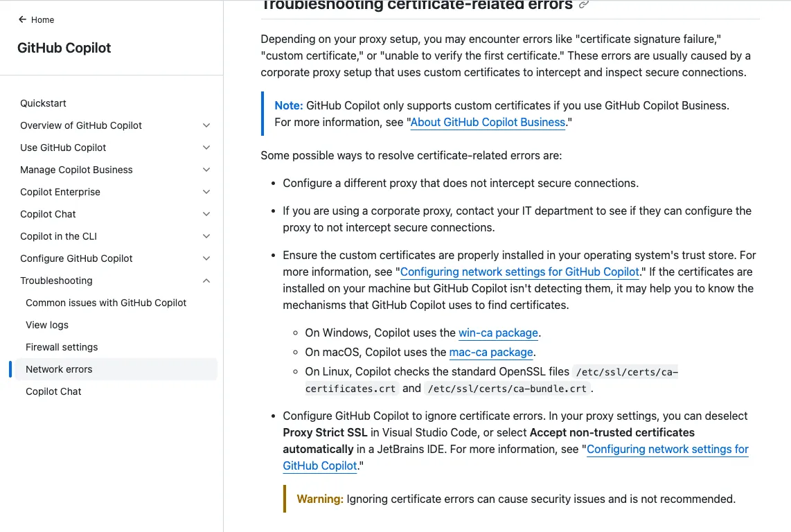Open Common issues with GitHub Copilot page
This screenshot has height=532, width=791.
tap(106, 303)
